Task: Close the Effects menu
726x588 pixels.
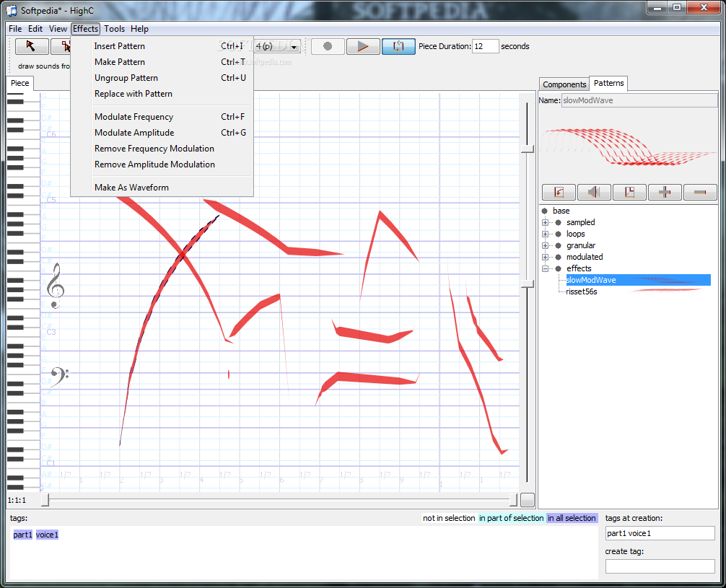Action: pyautogui.click(x=86, y=29)
